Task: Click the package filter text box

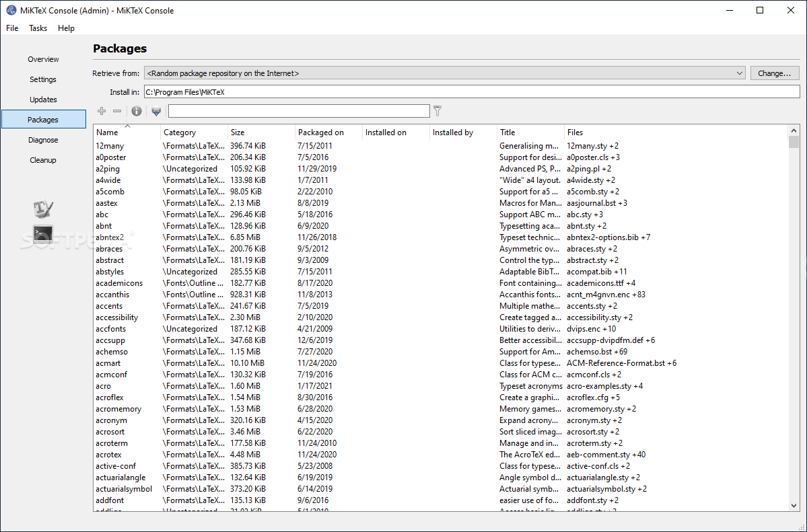Action: tap(299, 111)
